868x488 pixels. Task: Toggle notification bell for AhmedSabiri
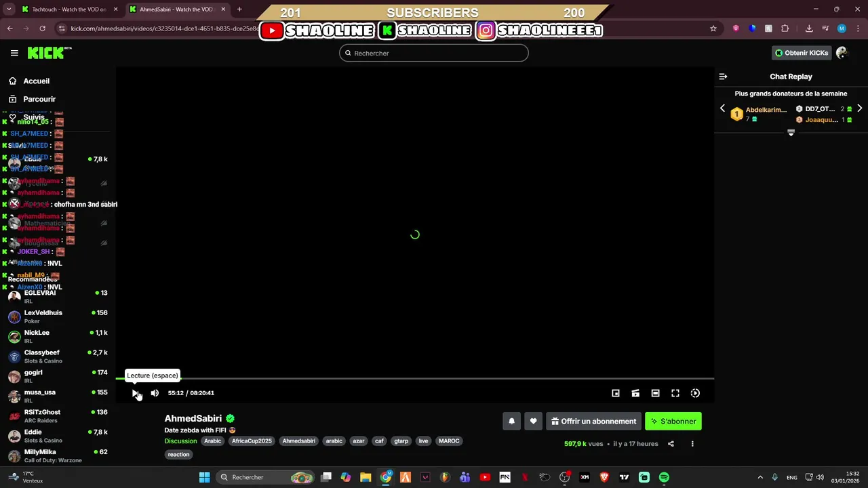512,421
